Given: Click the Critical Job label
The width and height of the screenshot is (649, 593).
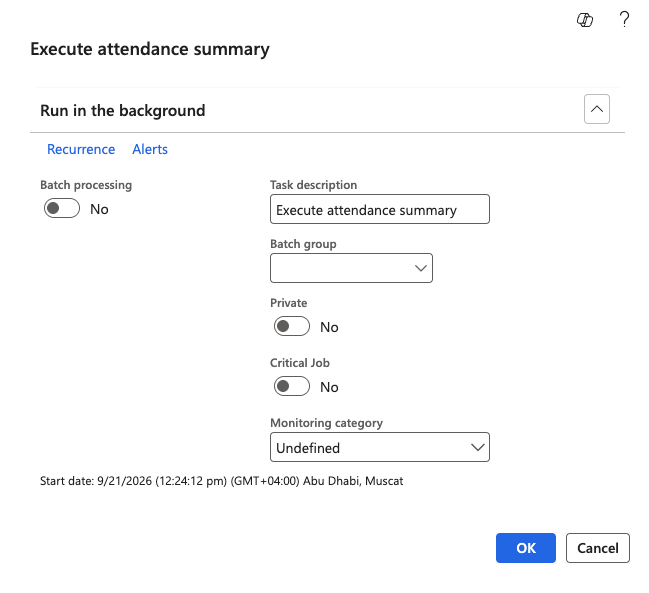Looking at the screenshot, I should click(300, 363).
